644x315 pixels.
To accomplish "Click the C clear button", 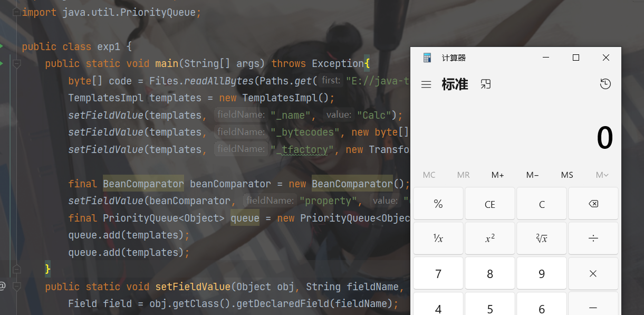I will 542,204.
